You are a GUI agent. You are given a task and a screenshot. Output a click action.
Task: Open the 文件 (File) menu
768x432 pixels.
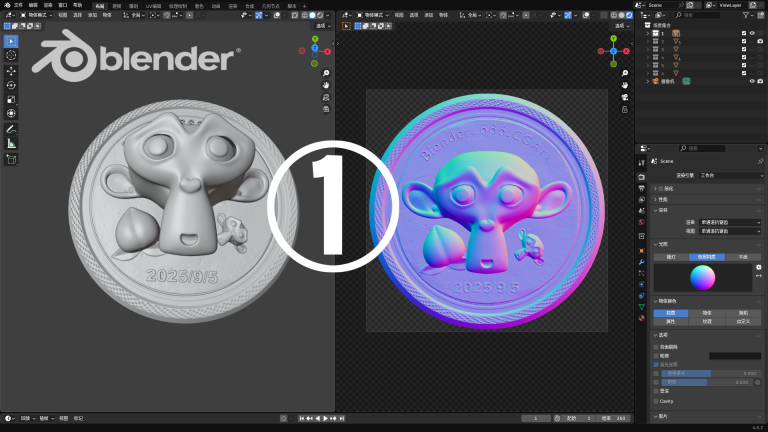(17, 5)
